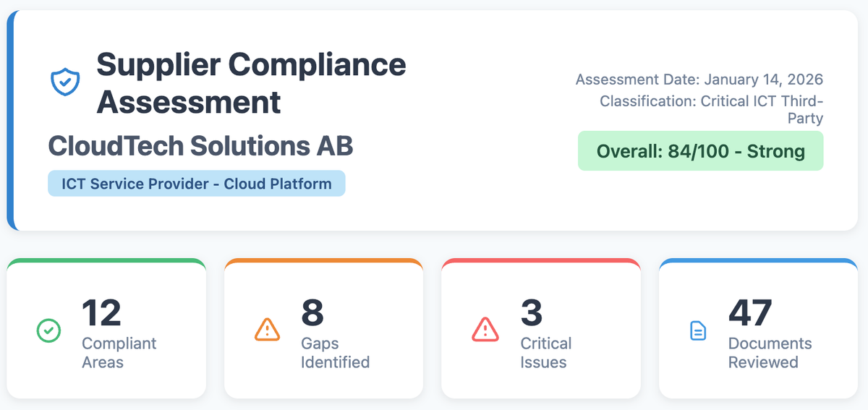The width and height of the screenshot is (868, 410).
Task: Open the Critical Issues label
Action: point(545,353)
